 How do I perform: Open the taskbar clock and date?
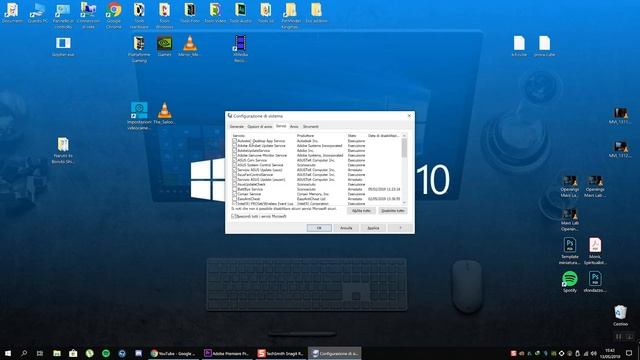coord(610,353)
